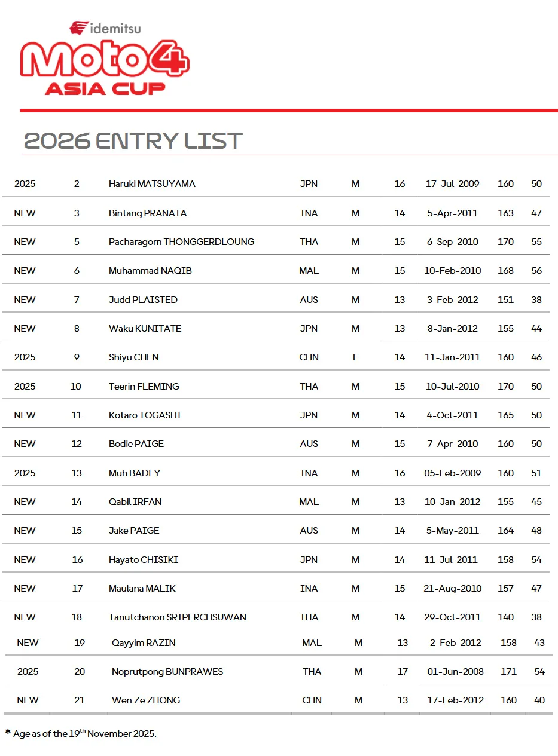Click rider number 6 for Muhammad NAQIB
This screenshot has width=558, height=756.
point(77,271)
